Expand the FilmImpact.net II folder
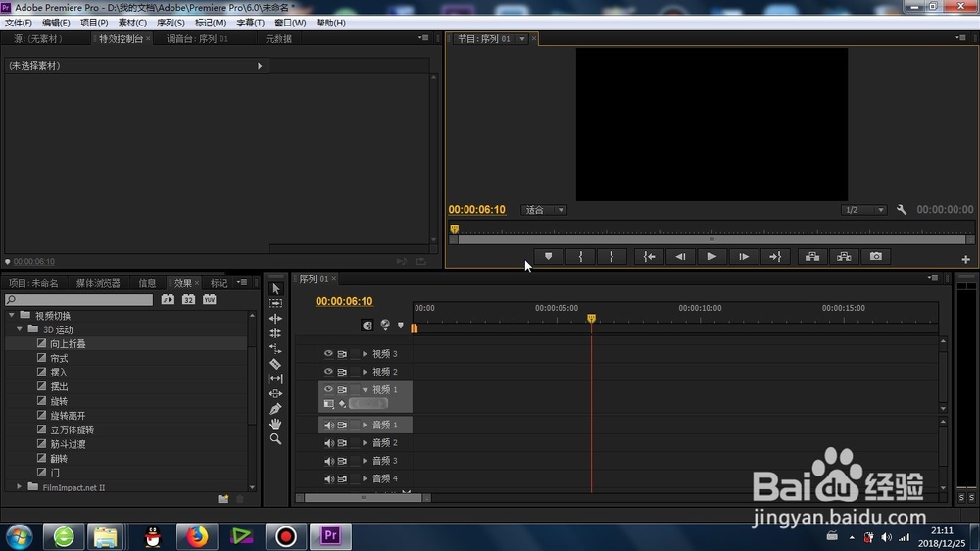 click(19, 486)
